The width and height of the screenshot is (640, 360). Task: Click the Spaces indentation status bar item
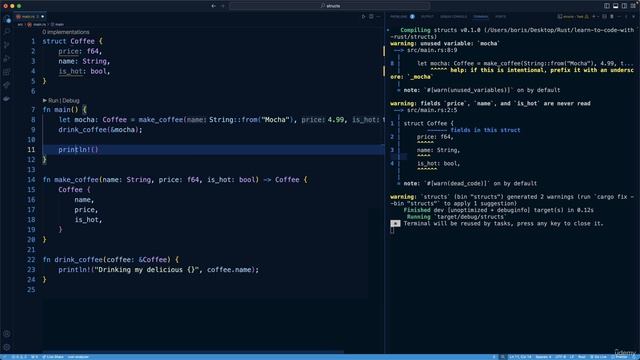[x=543, y=357]
